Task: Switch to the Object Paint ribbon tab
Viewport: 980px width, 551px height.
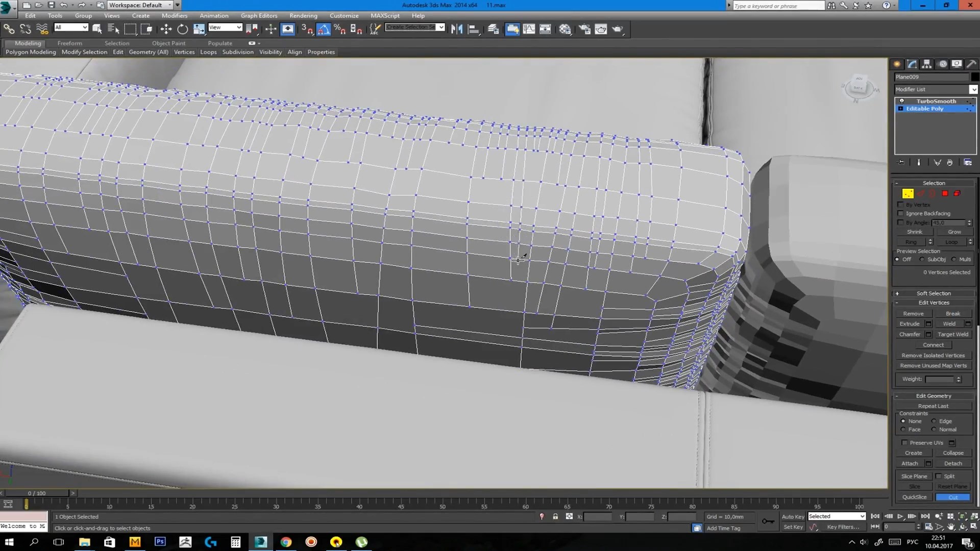Action: point(168,43)
